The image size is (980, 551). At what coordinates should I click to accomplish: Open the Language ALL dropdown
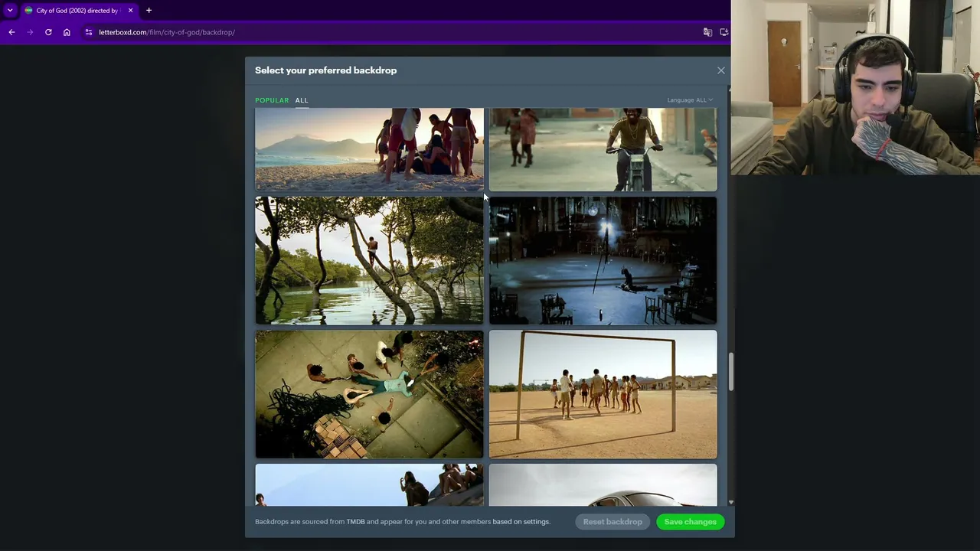click(690, 100)
